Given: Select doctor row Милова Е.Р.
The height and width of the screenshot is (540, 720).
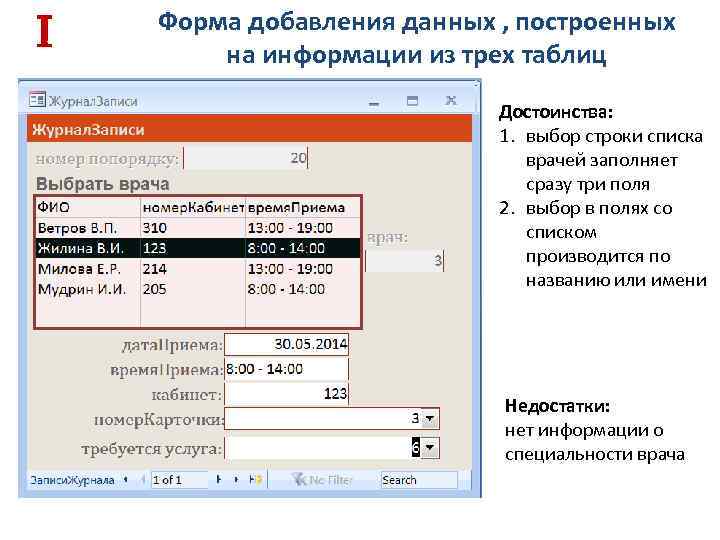Looking at the screenshot, I should (198, 269).
